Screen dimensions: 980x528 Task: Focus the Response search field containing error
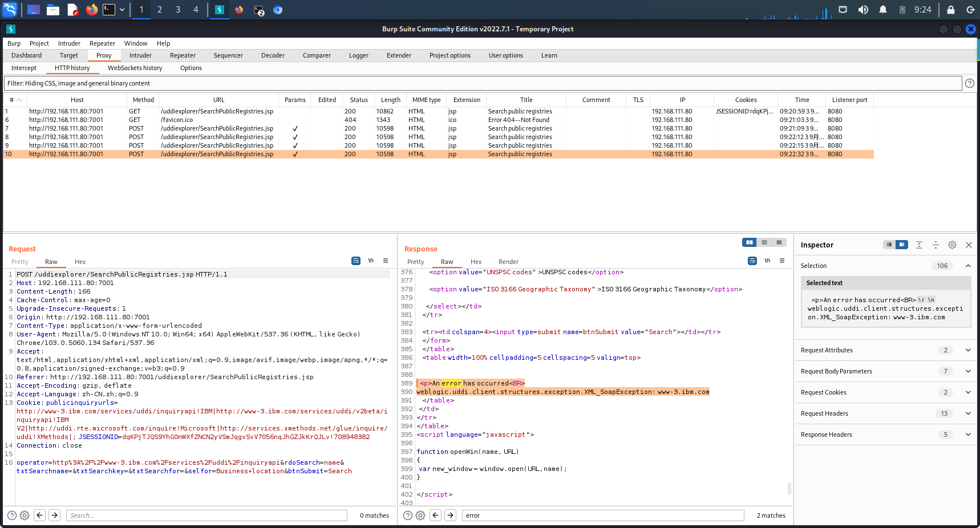[x=603, y=515]
